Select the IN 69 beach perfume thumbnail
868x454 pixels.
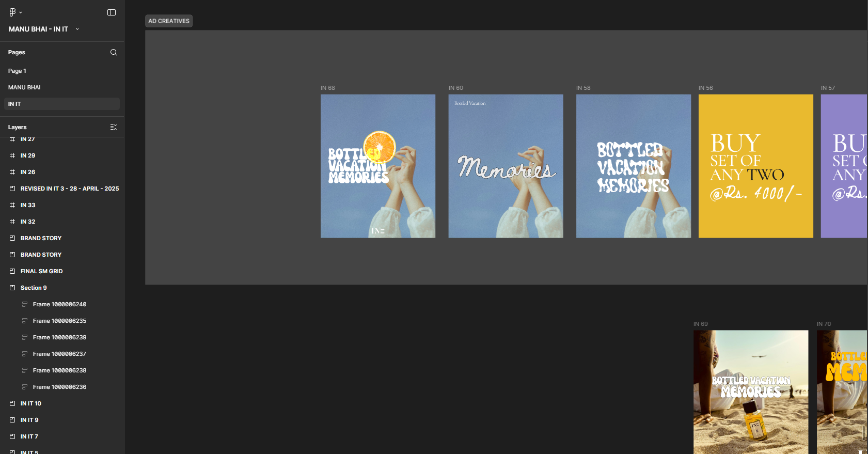pyautogui.click(x=750, y=392)
